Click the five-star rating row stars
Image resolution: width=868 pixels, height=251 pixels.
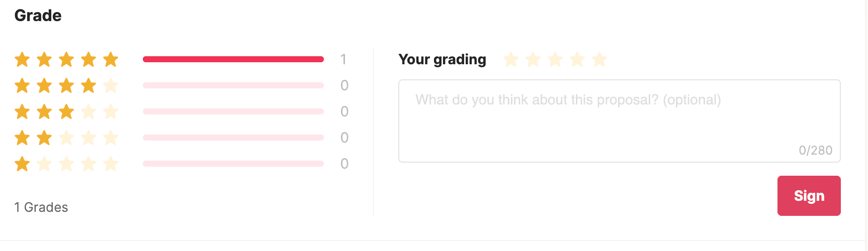click(66, 60)
